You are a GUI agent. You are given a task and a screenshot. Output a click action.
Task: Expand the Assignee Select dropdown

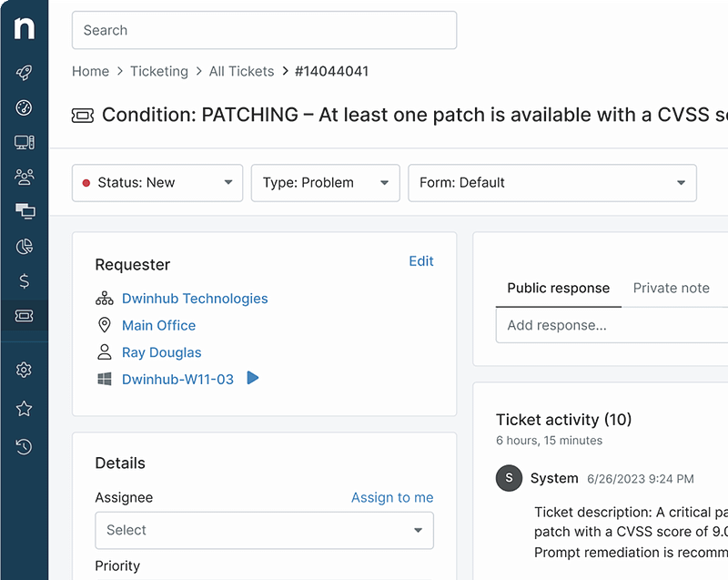[x=264, y=530]
